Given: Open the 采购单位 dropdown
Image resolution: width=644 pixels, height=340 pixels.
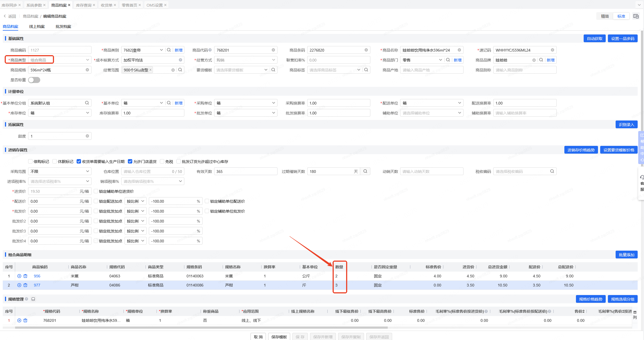Looking at the screenshot, I should click(246, 103).
